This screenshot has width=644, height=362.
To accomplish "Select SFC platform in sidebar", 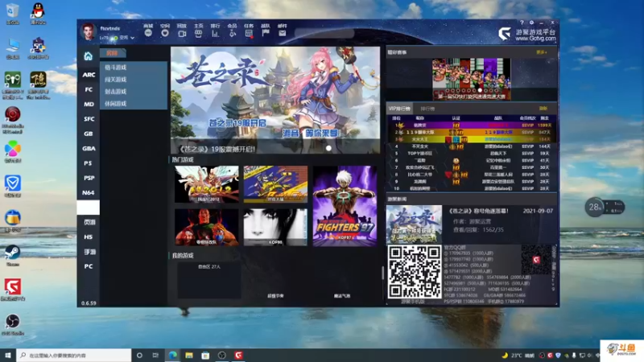I will (x=89, y=119).
